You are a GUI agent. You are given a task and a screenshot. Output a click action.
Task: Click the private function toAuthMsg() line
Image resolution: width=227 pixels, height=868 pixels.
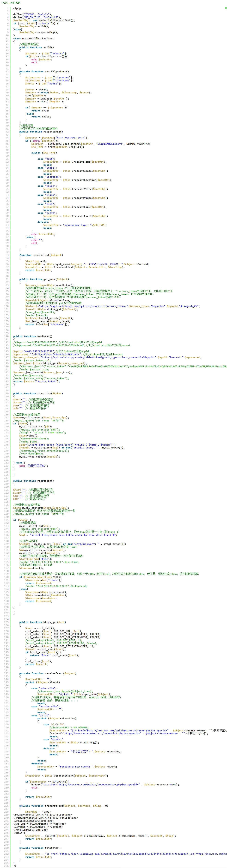pyautogui.click(x=40, y=848)
